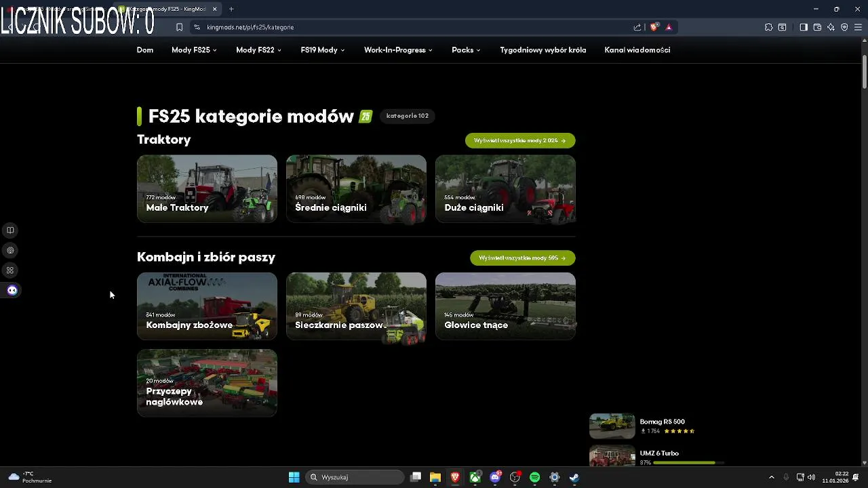
Task: Open the Sieczkarnie paszowe category card
Action: 356,306
